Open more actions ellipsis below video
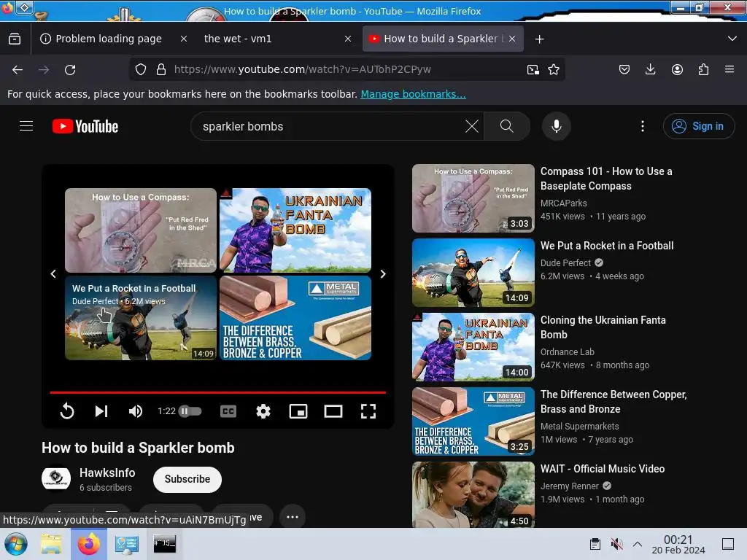Image resolution: width=747 pixels, height=560 pixels. click(x=293, y=517)
